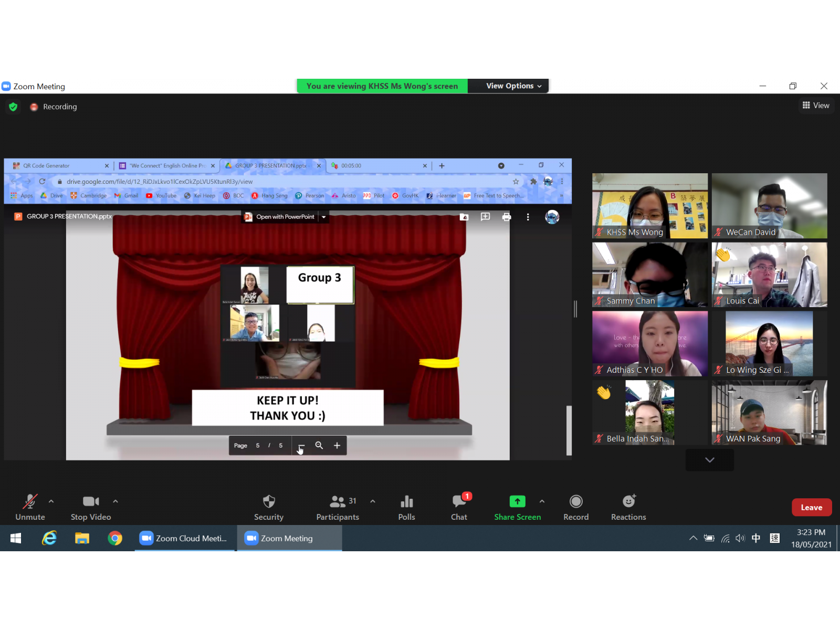Click the red Leave button
This screenshot has height=630, width=840.
811,507
